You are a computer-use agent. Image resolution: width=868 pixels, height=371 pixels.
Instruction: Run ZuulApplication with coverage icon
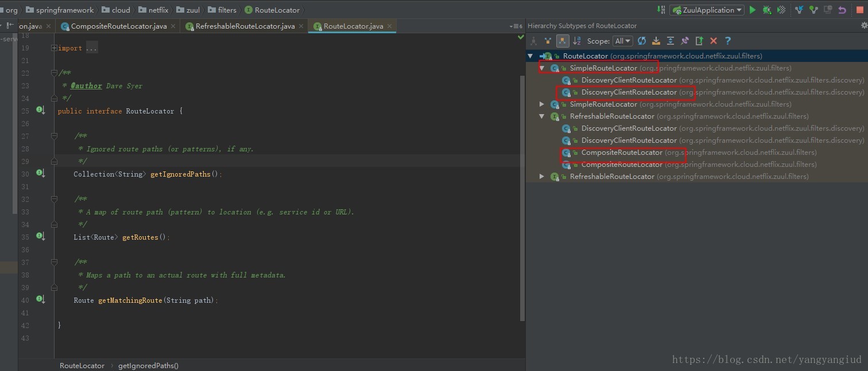781,10
